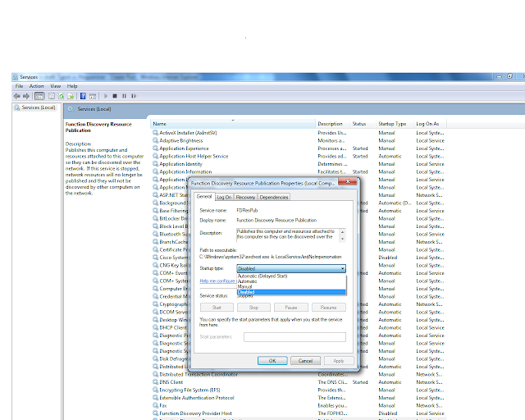Close the Properties dialog with red X

coord(348,182)
